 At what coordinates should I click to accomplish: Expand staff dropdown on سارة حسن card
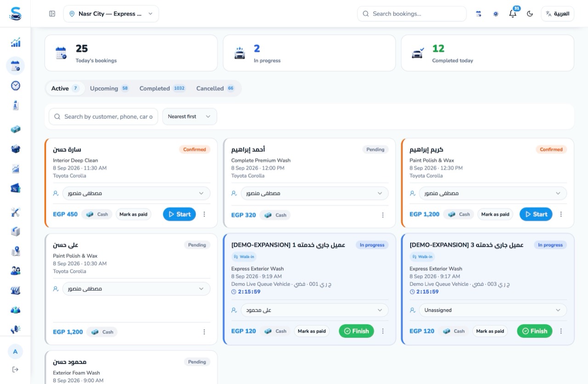coord(136,193)
